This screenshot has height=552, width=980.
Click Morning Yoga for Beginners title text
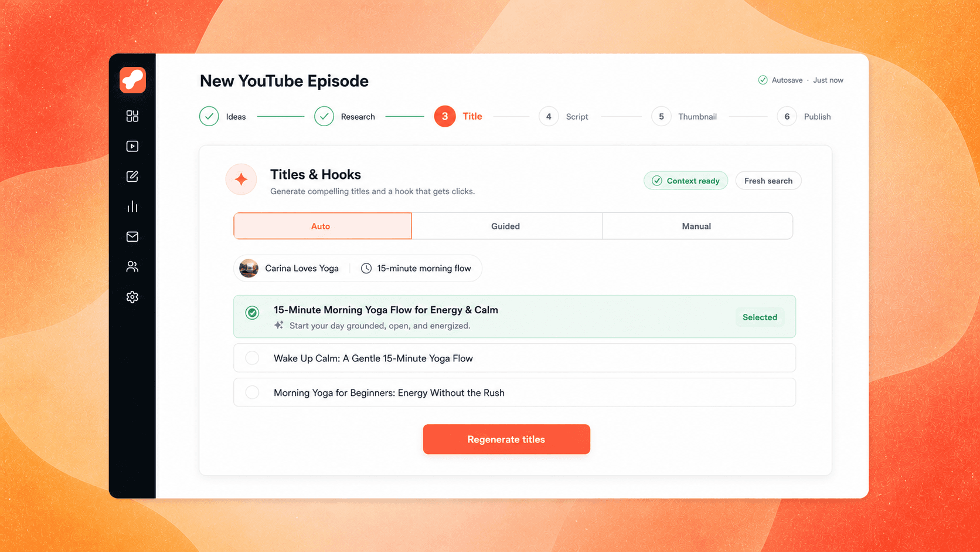coord(389,393)
